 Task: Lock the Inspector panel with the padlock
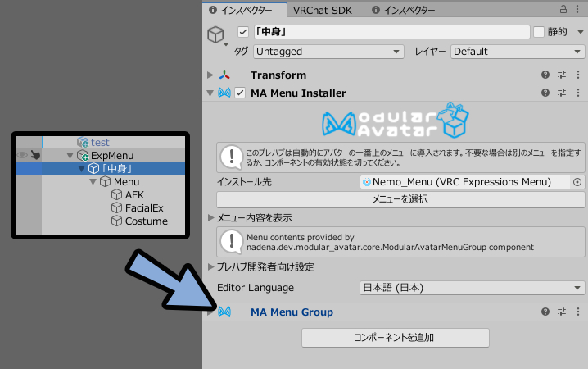coord(563,9)
